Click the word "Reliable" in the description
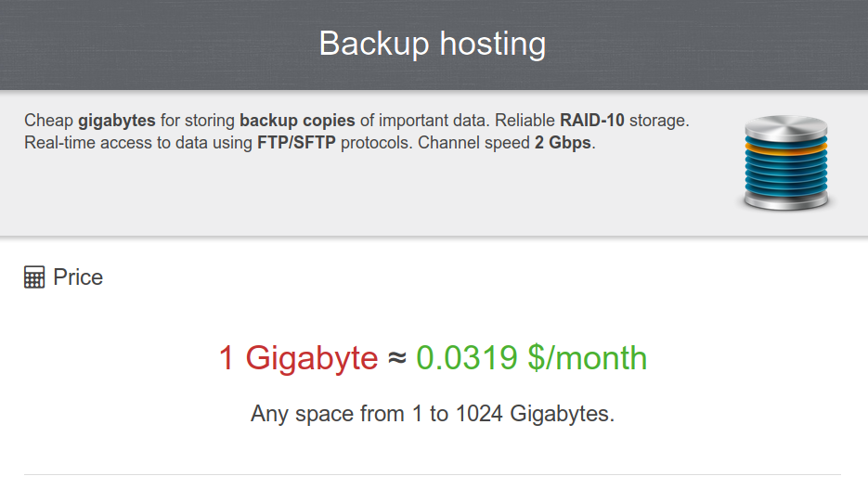Viewport: 868px width, 489px height. (x=526, y=122)
